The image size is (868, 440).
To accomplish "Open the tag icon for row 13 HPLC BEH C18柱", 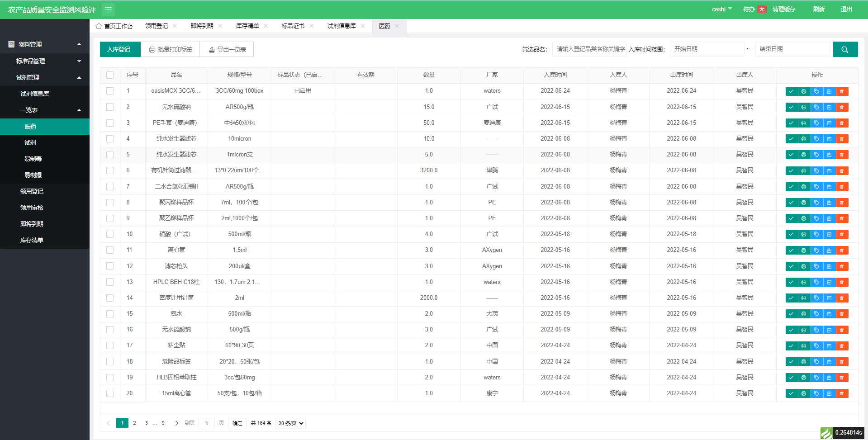I will pos(816,282).
